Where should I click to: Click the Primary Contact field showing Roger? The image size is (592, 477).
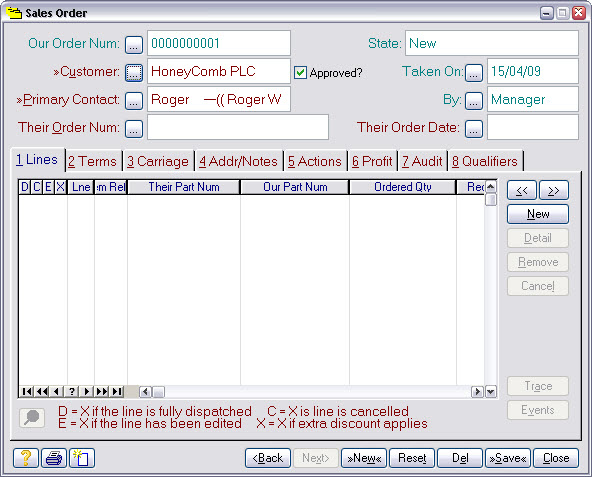[x=219, y=99]
